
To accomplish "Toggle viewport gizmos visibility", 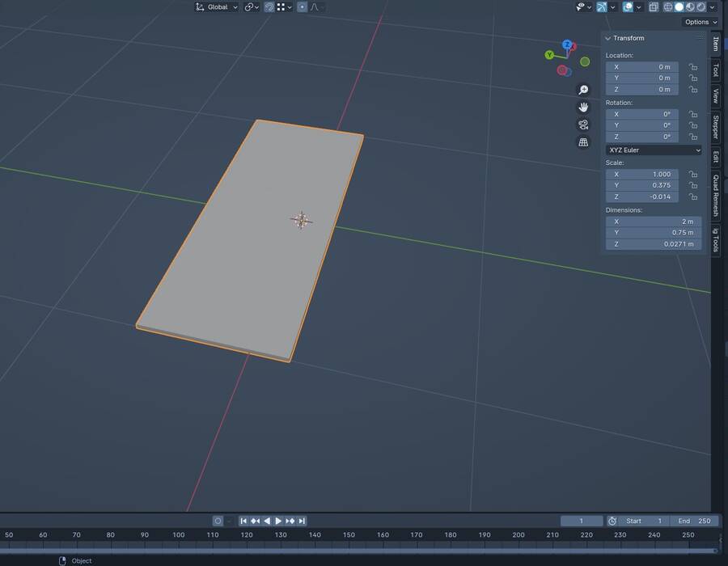I will click(602, 7).
